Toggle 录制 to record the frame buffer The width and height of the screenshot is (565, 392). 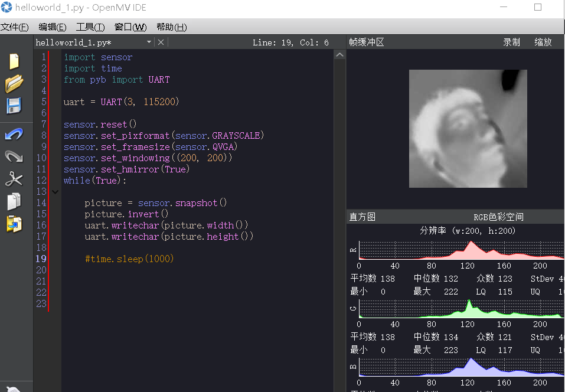coord(511,42)
